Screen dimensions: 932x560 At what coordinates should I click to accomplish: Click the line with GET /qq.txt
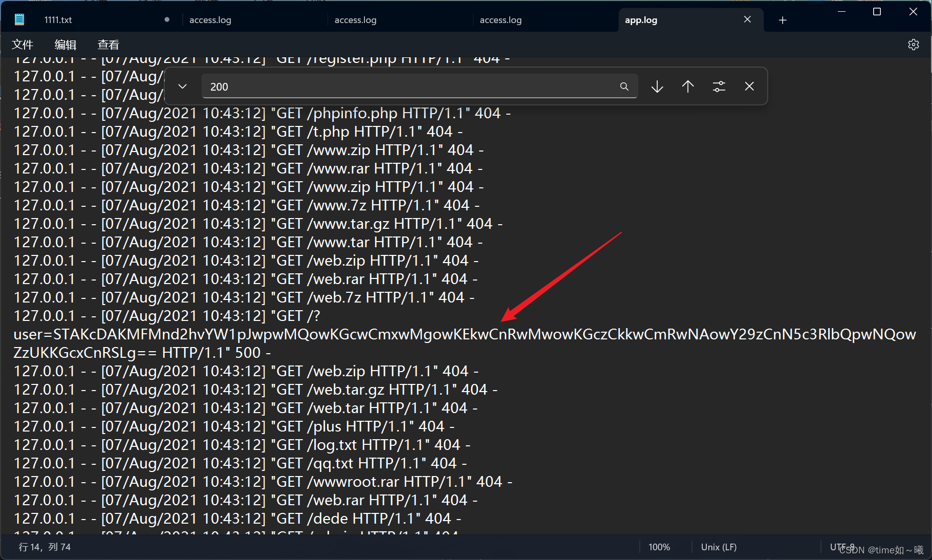(x=240, y=463)
